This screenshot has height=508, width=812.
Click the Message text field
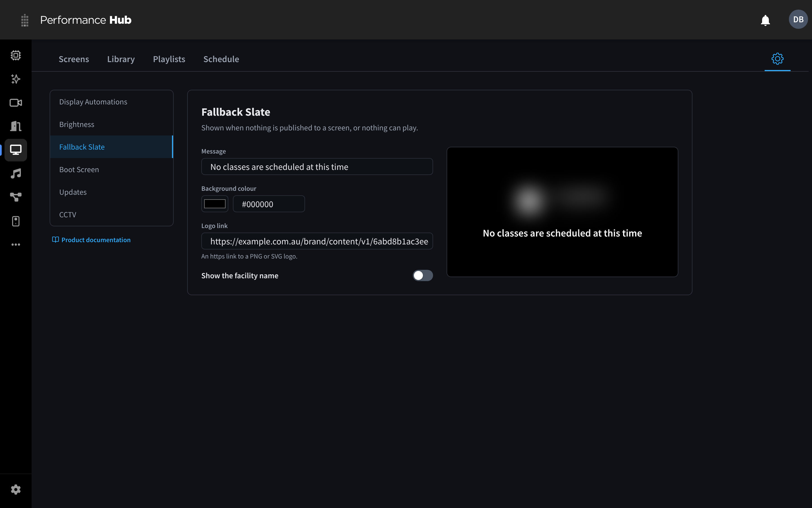[317, 167]
